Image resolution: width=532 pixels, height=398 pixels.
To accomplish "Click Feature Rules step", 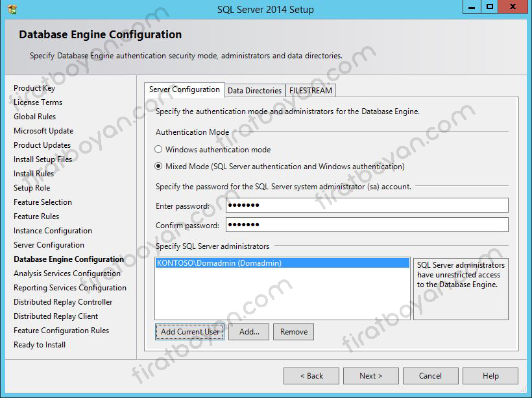I will coord(36,217).
